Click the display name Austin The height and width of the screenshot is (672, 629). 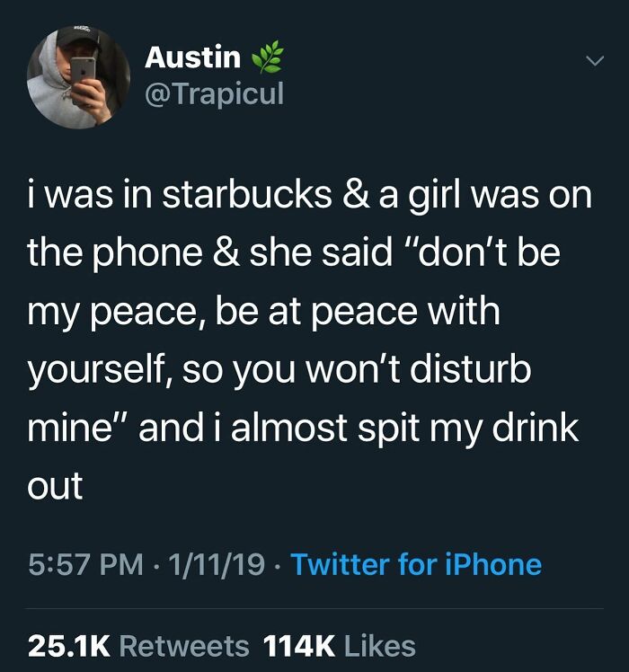click(192, 57)
